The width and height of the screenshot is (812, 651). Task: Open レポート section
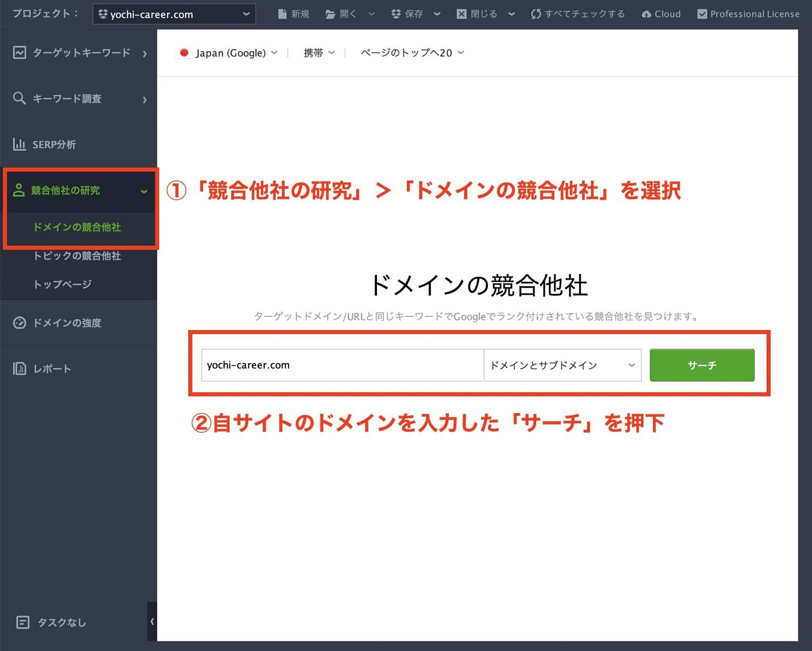79,369
